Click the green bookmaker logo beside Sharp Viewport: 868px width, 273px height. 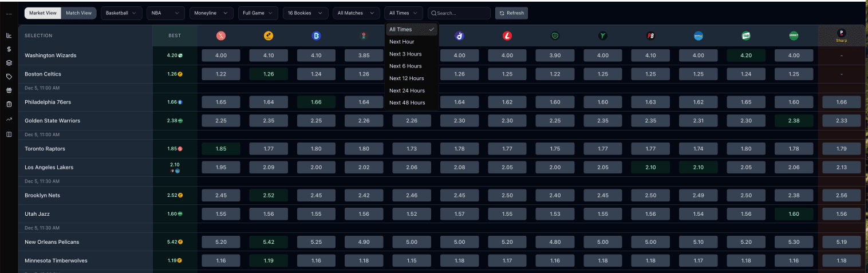click(794, 35)
